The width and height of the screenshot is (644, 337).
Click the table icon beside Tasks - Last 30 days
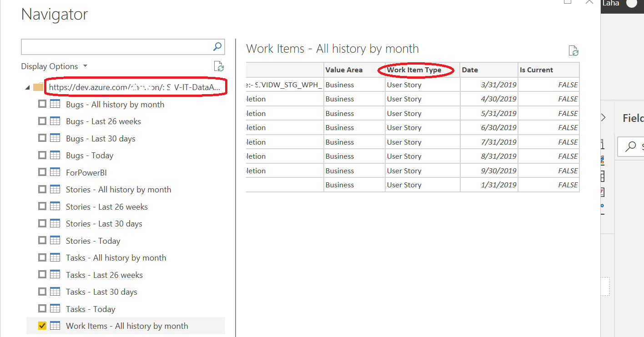pyautogui.click(x=55, y=291)
